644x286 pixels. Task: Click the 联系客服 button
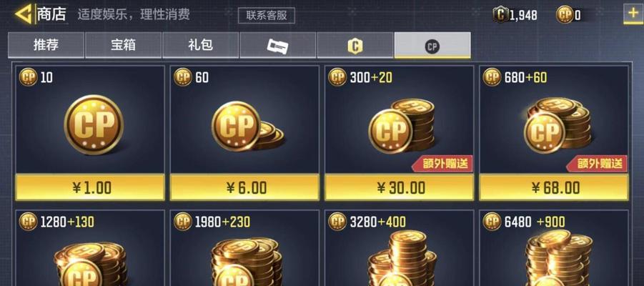267,16
